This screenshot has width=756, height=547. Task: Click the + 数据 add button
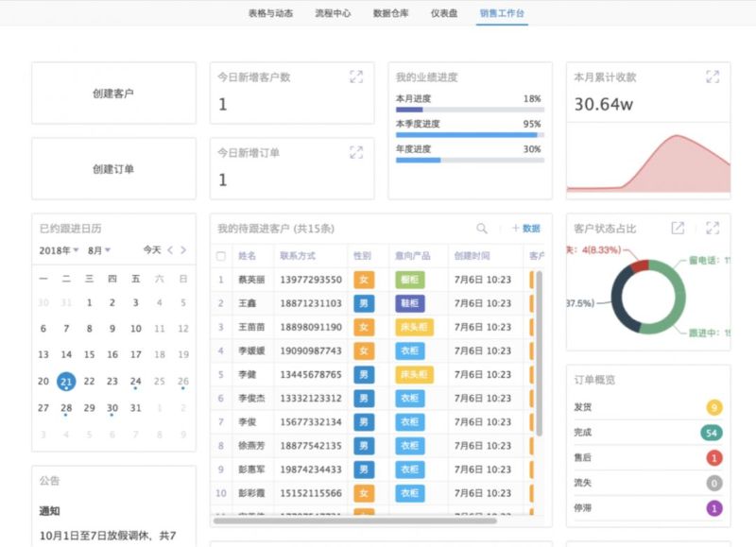click(526, 229)
